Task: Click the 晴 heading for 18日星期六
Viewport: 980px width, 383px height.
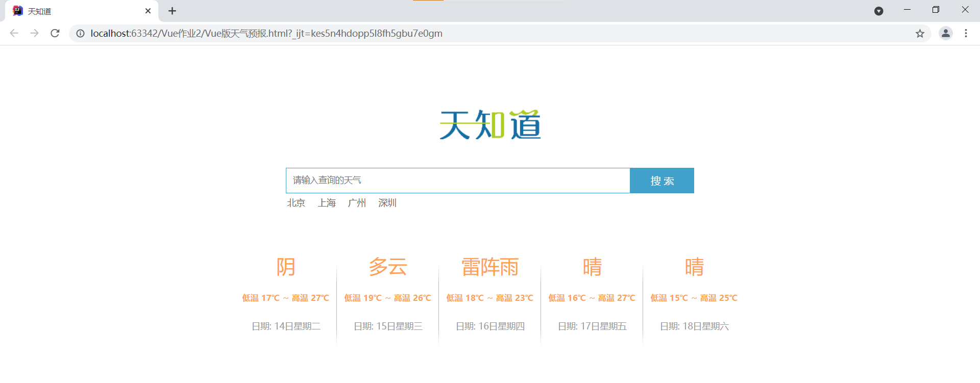Action: pos(694,267)
